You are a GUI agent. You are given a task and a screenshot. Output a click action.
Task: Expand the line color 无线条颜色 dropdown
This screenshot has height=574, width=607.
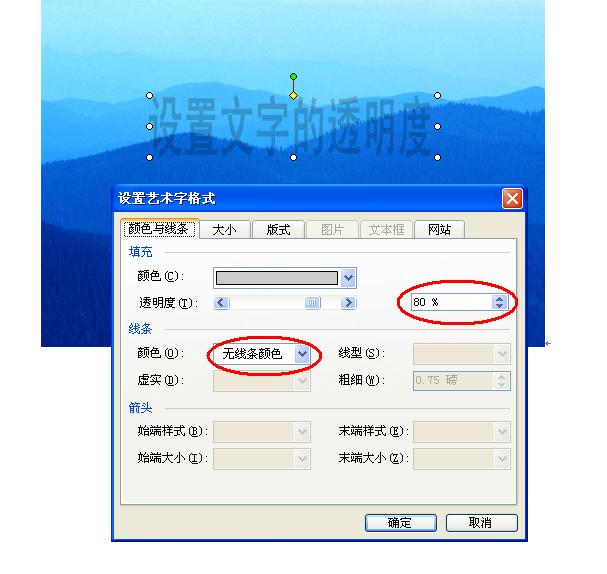click(x=302, y=354)
